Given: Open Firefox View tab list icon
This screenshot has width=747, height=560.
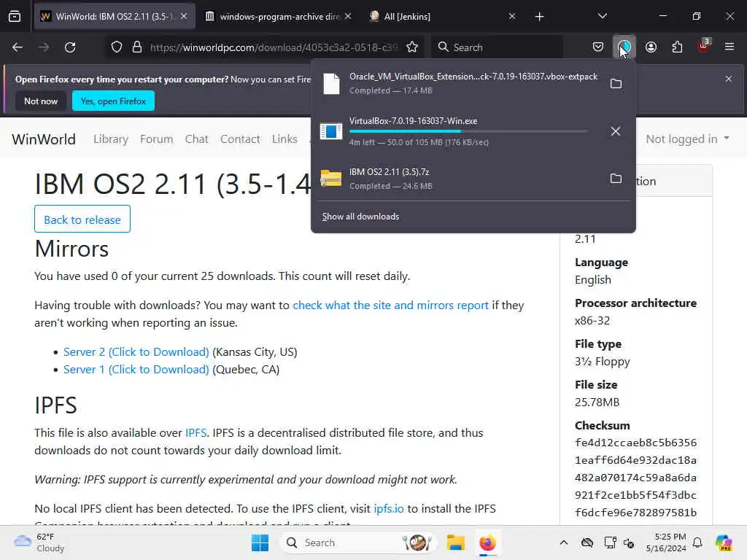Looking at the screenshot, I should point(15,17).
